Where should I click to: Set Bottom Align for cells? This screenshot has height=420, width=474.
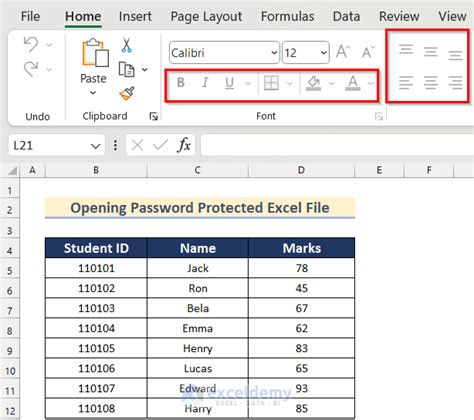[x=455, y=55]
